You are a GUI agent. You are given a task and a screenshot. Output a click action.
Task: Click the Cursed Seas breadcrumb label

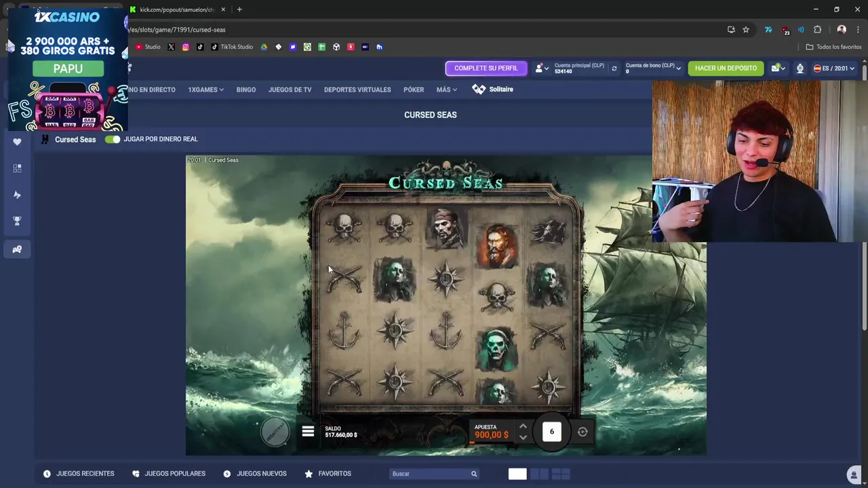[x=75, y=140]
